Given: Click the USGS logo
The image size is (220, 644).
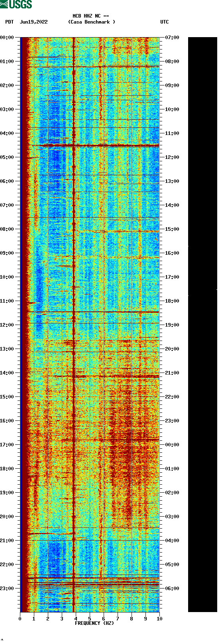Looking at the screenshot, I should (16, 4).
